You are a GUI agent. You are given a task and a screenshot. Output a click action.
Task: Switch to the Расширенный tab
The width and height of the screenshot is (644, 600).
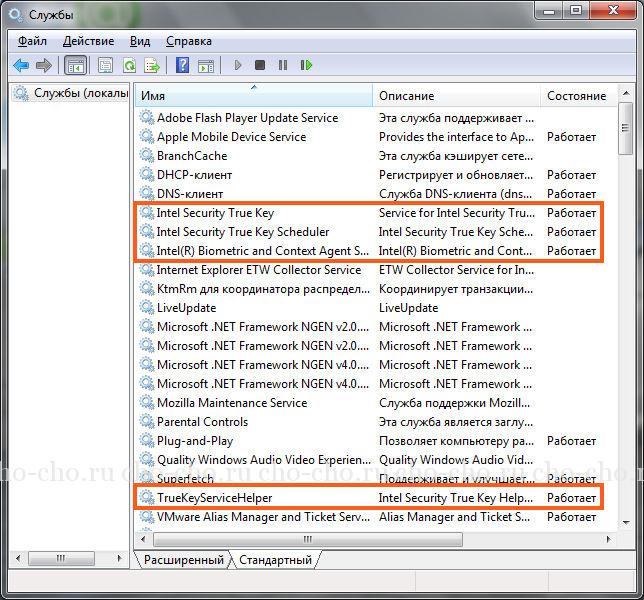(183, 560)
